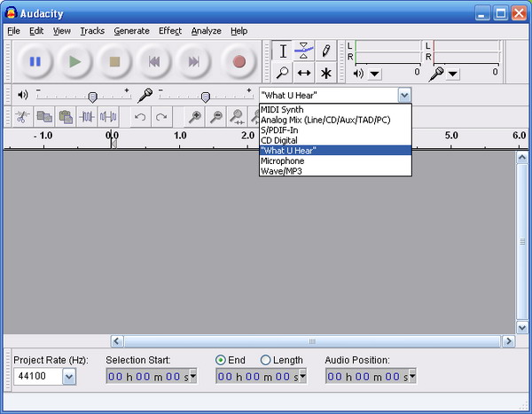Choose MIDI Synth input source
532x414 pixels.
[x=335, y=110]
